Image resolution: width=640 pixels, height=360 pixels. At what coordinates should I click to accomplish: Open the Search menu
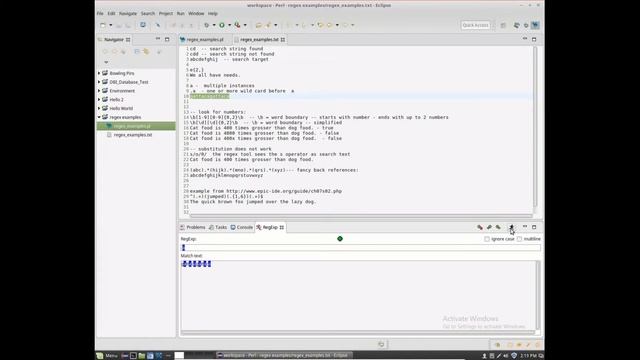(148, 13)
